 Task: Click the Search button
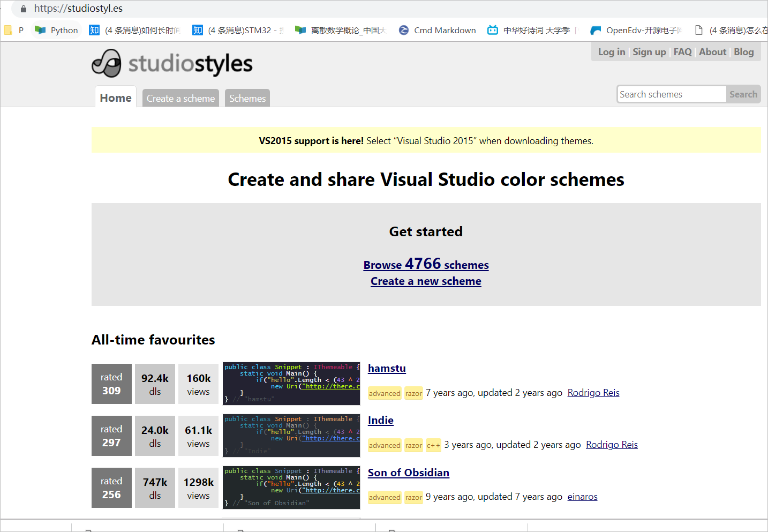point(743,94)
